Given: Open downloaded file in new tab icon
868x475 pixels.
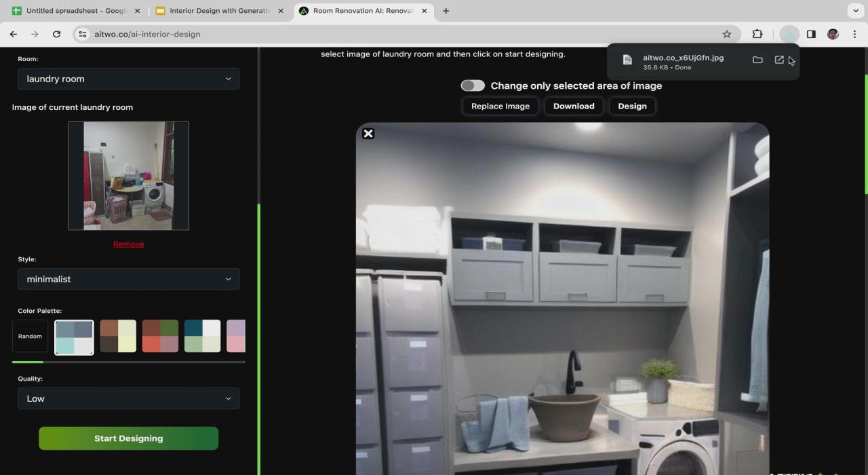Looking at the screenshot, I should tap(779, 60).
